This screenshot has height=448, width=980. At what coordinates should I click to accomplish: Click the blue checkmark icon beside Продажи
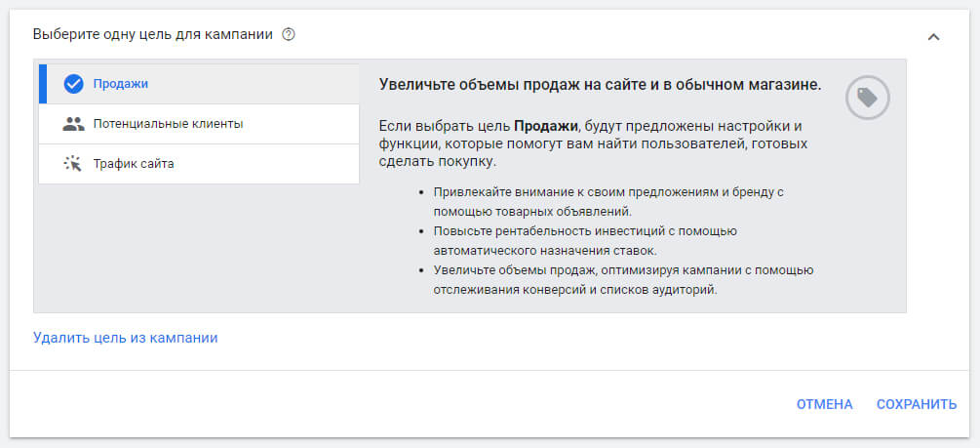[73, 84]
